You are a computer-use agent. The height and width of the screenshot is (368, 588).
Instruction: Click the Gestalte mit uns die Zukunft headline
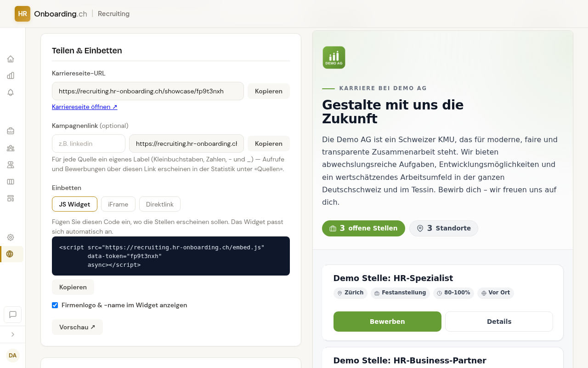click(393, 112)
